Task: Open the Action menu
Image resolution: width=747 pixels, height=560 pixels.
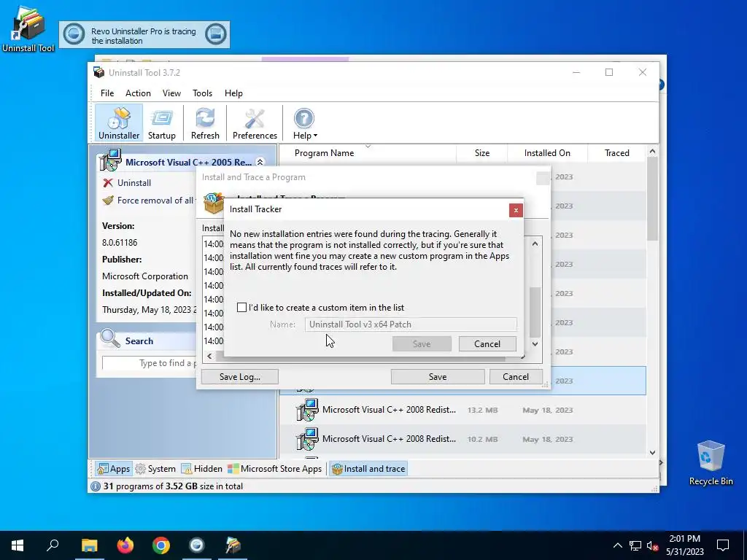Action: (x=138, y=93)
